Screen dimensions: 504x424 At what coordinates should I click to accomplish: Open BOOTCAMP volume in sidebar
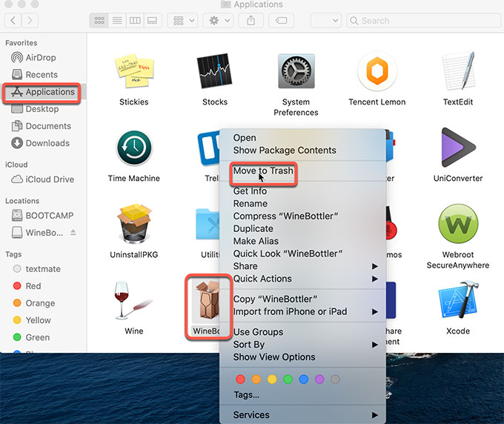[43, 216]
